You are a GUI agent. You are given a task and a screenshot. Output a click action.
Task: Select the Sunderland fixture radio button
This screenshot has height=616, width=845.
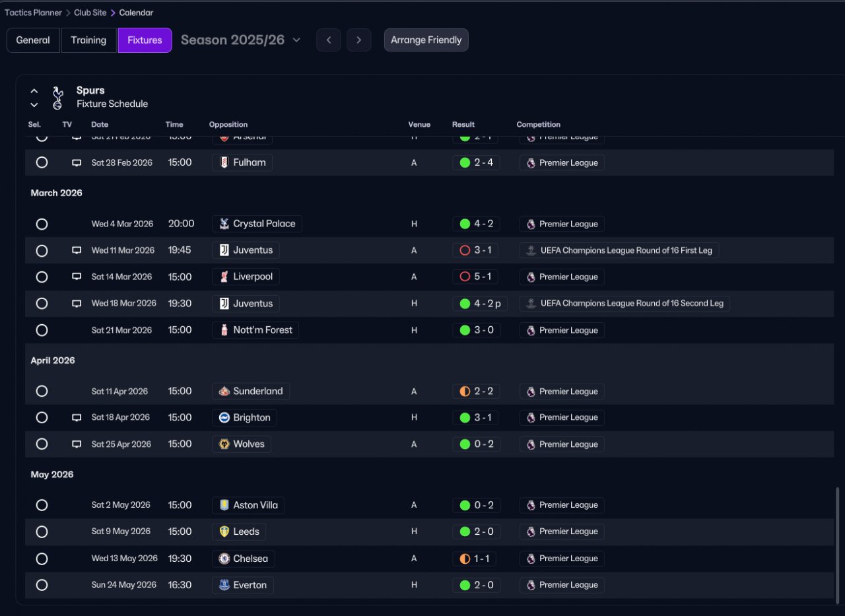click(42, 391)
